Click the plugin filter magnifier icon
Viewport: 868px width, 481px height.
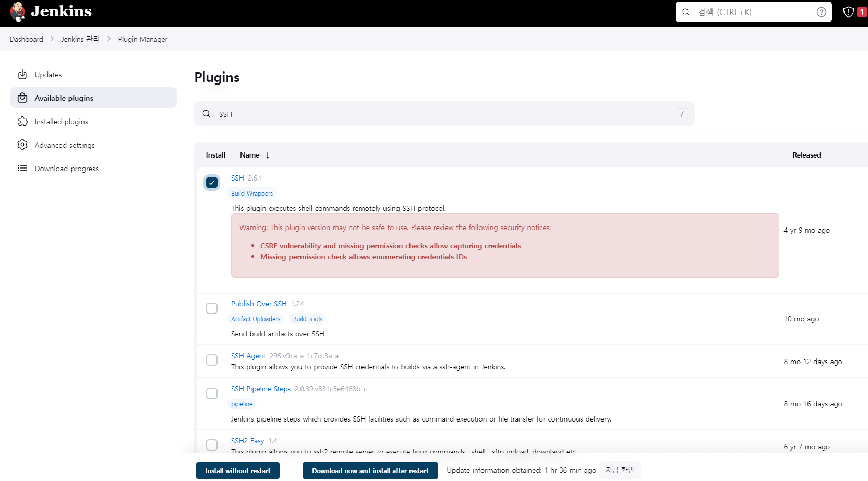[x=207, y=114]
